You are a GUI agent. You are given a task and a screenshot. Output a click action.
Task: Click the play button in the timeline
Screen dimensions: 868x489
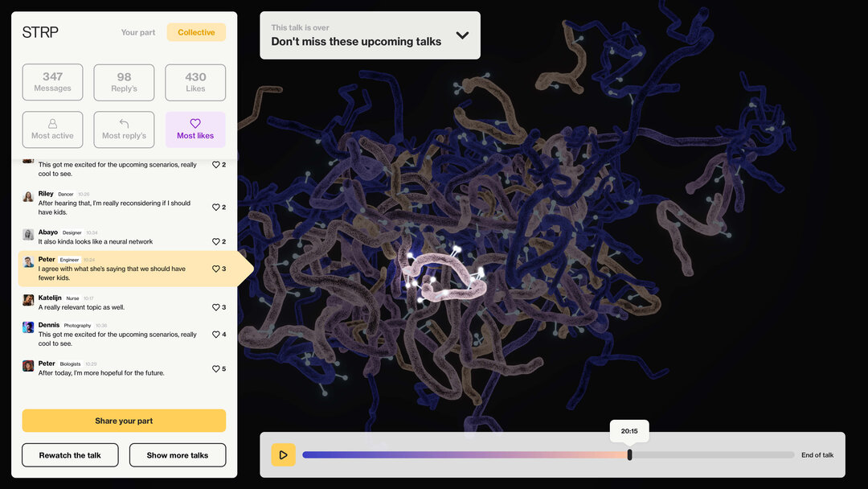coord(283,455)
